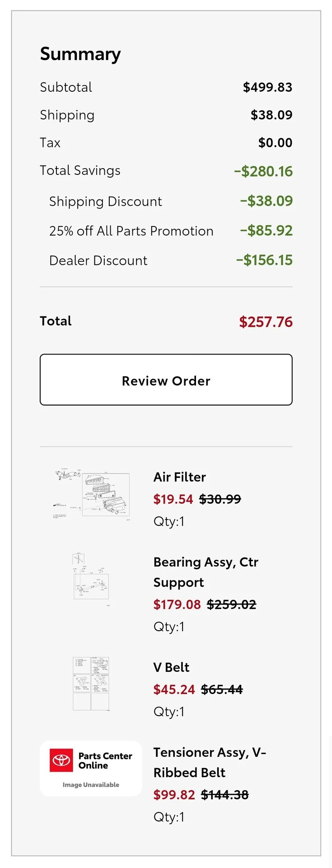Open the V Belt product title
Viewport: 332px width, 868px height.
coord(171,667)
